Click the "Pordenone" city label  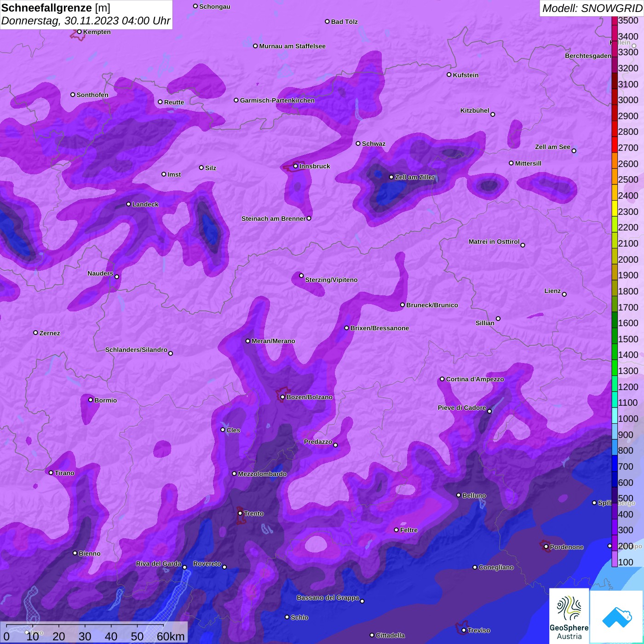567,547
